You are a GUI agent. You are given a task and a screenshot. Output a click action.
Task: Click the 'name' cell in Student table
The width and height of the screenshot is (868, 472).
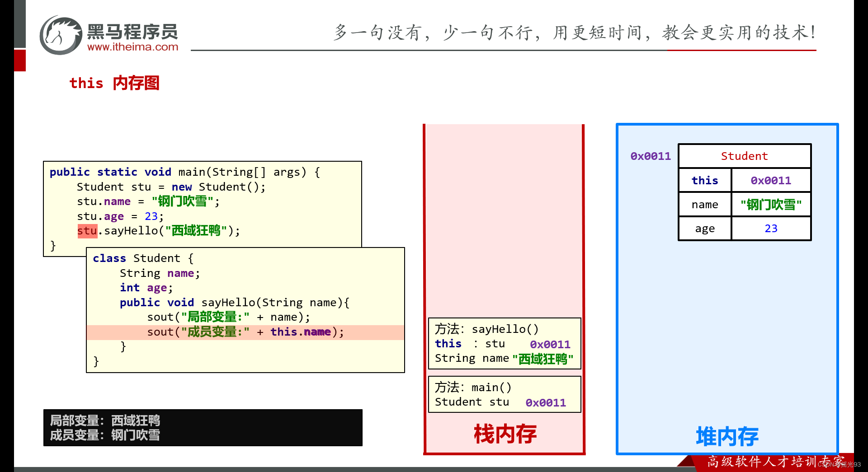point(705,205)
